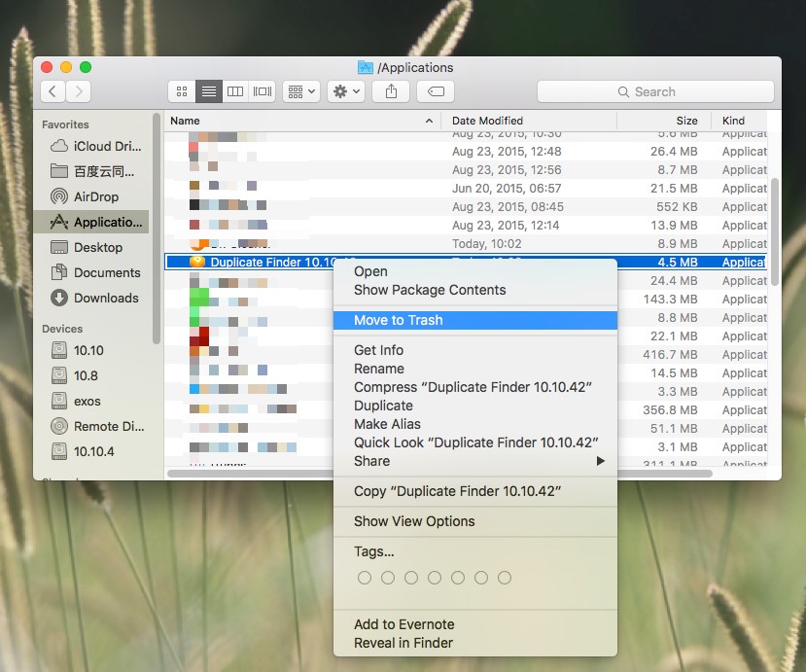Image resolution: width=806 pixels, height=672 pixels.
Task: Click the Edit Tags toolbar icon
Action: 436,91
